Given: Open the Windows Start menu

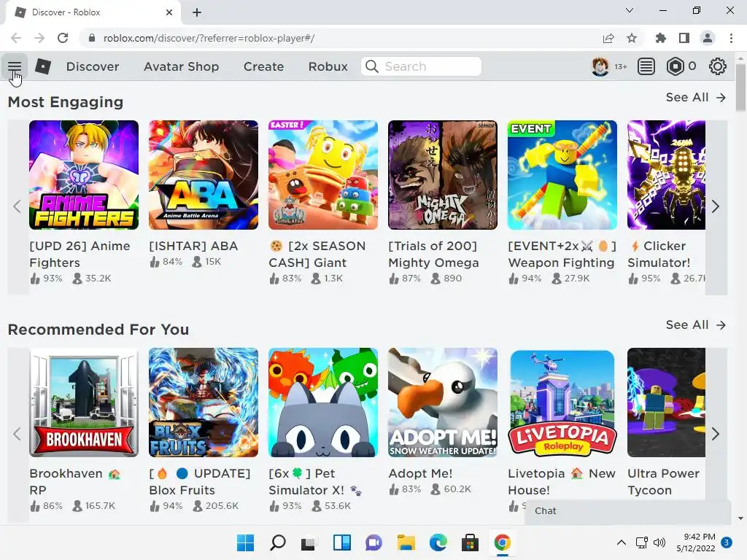Looking at the screenshot, I should coord(246,542).
